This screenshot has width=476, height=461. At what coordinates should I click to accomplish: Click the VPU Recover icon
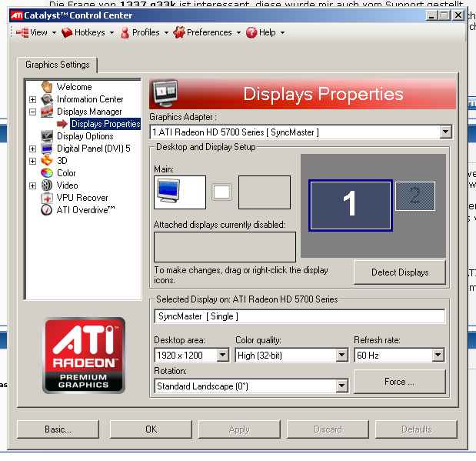coord(47,198)
